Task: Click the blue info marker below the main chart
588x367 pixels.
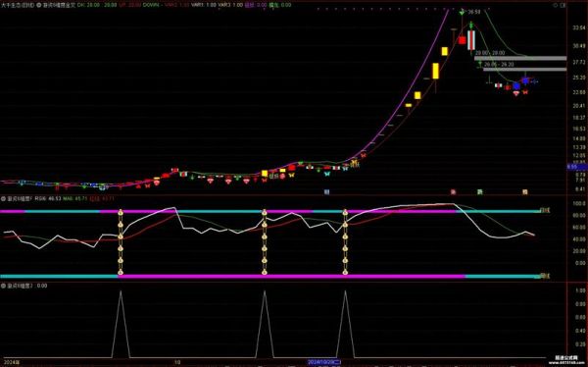Action: coord(326,192)
